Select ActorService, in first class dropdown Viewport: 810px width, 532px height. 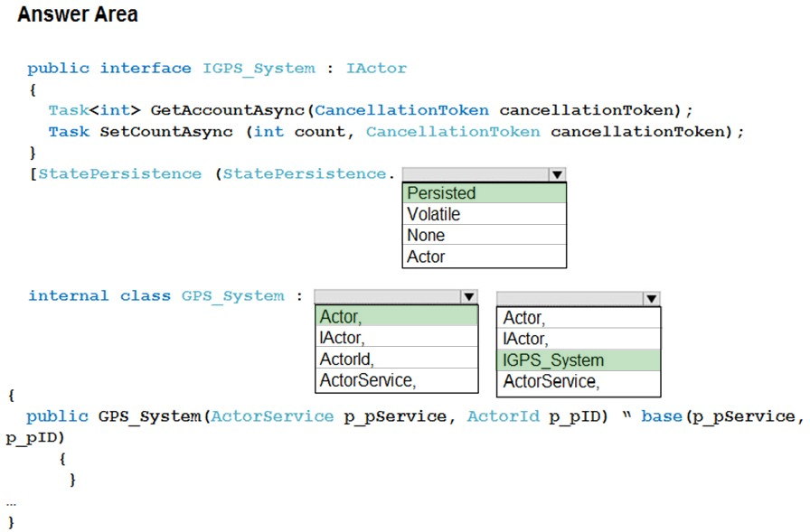coord(397,379)
